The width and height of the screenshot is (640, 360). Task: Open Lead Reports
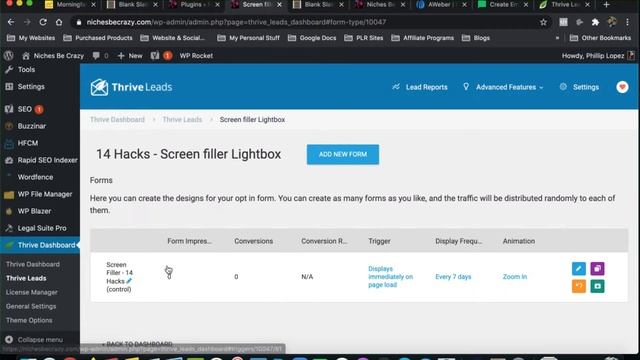click(x=420, y=87)
